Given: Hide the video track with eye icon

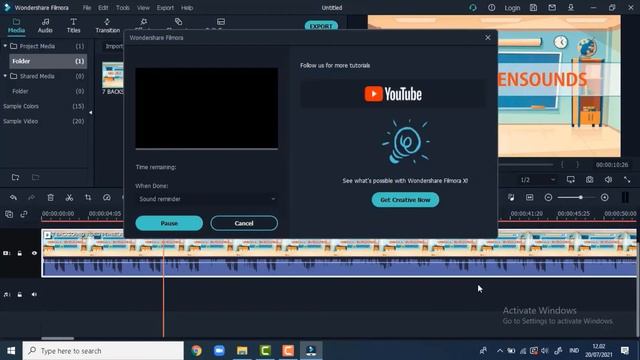Looking at the screenshot, I should (x=34, y=253).
